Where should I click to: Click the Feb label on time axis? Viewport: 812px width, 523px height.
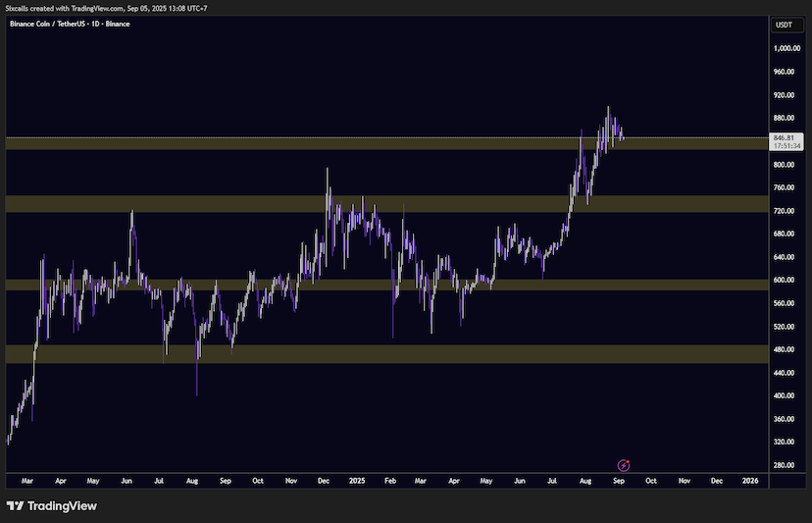pos(390,481)
